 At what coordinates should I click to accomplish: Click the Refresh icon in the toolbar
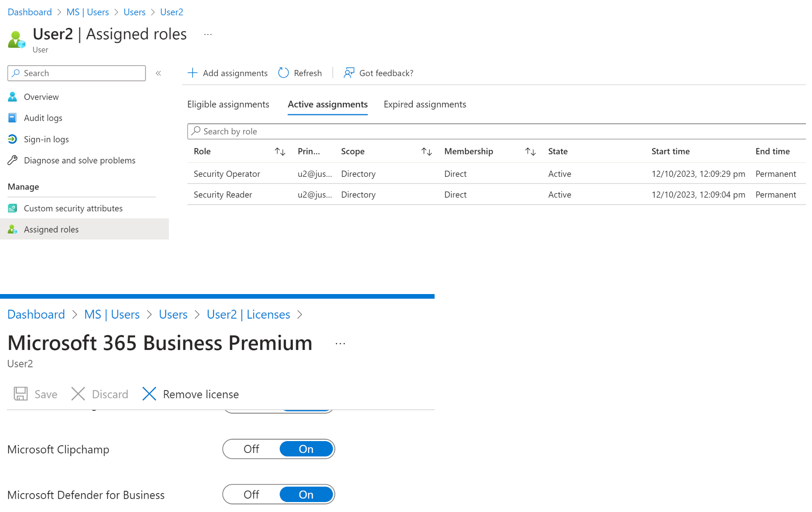point(283,73)
